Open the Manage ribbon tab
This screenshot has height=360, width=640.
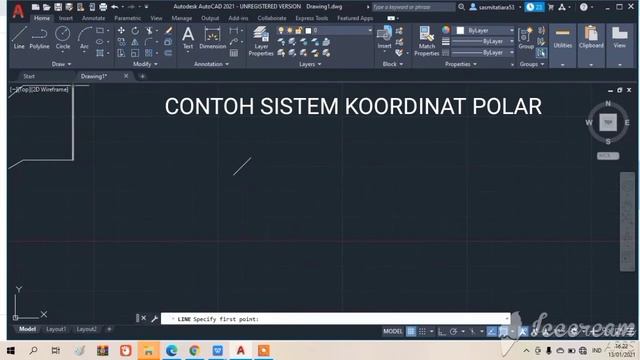pyautogui.click(x=182, y=18)
